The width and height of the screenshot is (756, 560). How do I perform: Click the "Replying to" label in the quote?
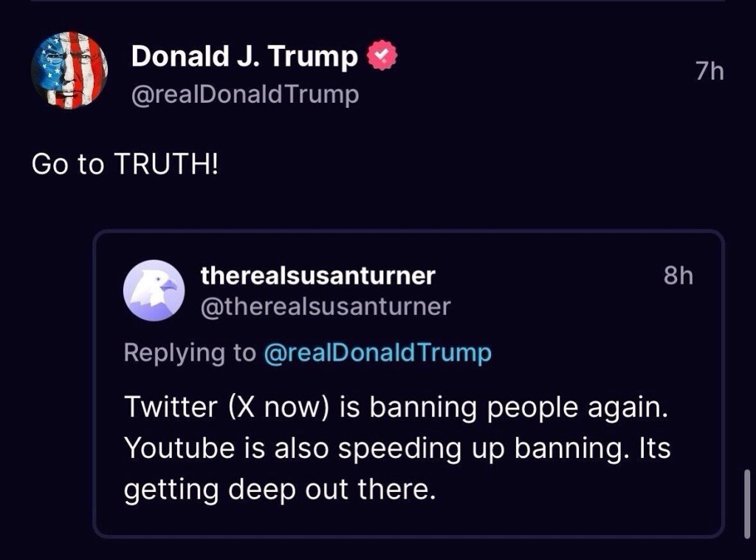click(189, 353)
